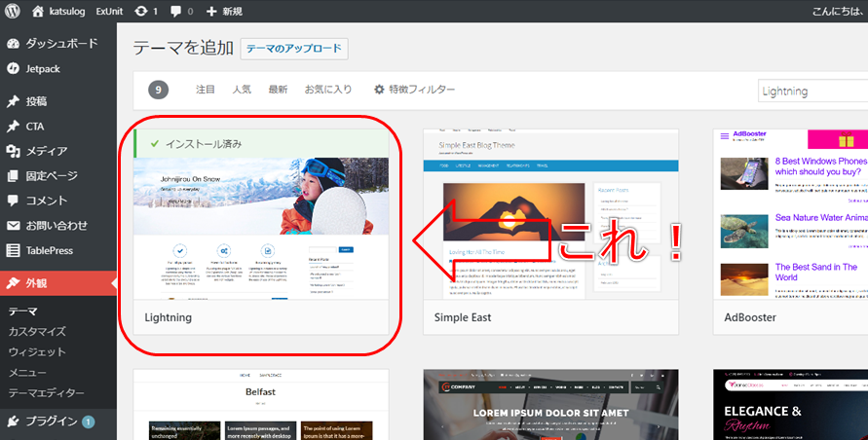Click the gear icon of 特徴フィルター
Image resolution: width=868 pixels, height=440 pixels.
coord(379,90)
